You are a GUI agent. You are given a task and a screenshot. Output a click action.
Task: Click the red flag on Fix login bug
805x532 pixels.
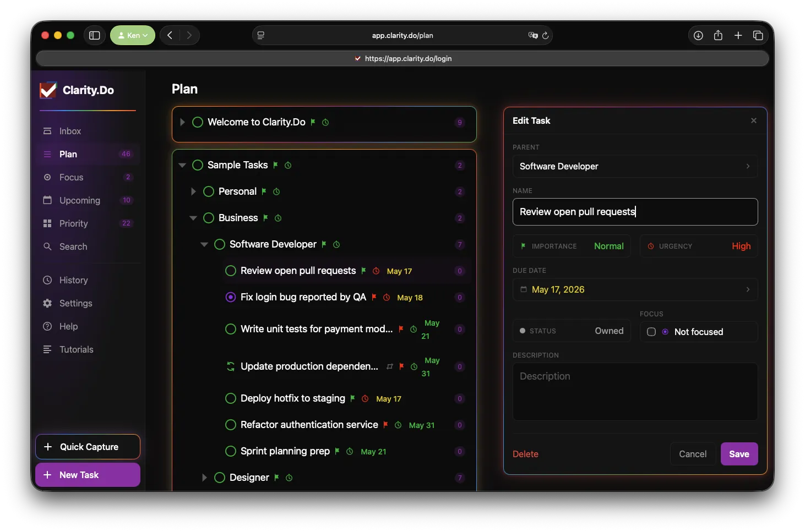click(374, 297)
